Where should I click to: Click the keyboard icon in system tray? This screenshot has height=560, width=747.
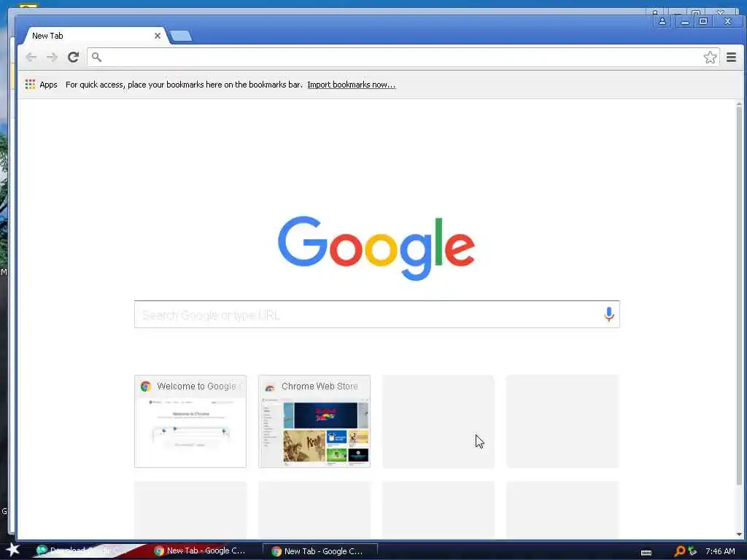646,553
